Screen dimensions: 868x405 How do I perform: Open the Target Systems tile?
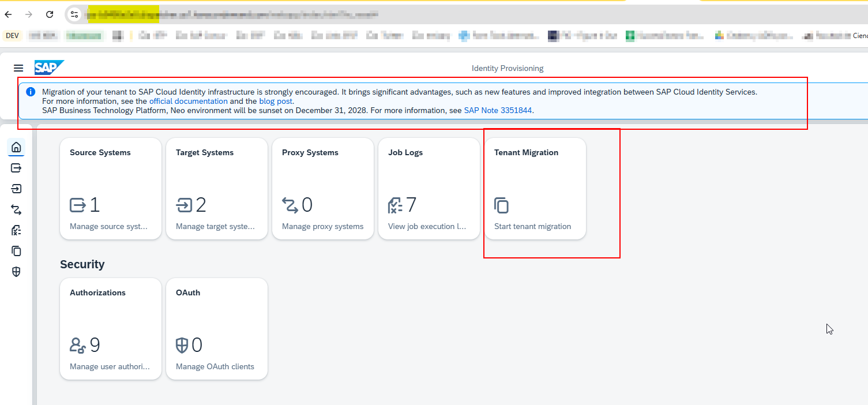click(x=217, y=189)
